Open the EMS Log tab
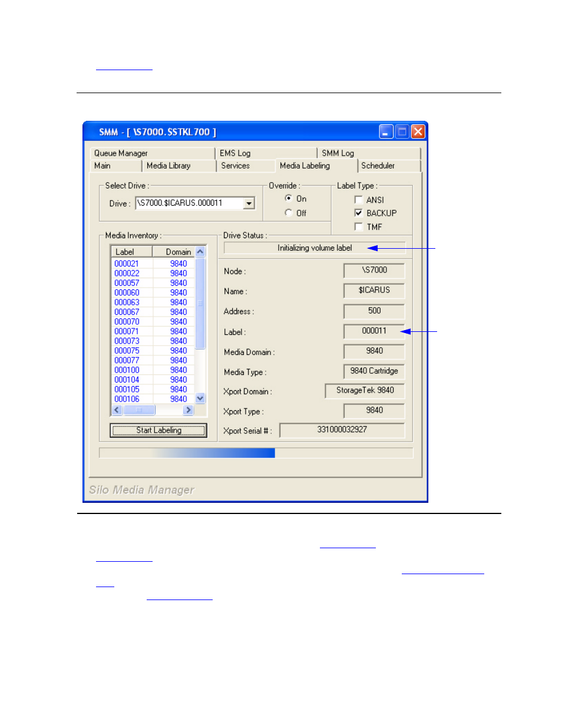The image size is (562, 728). tap(266, 153)
